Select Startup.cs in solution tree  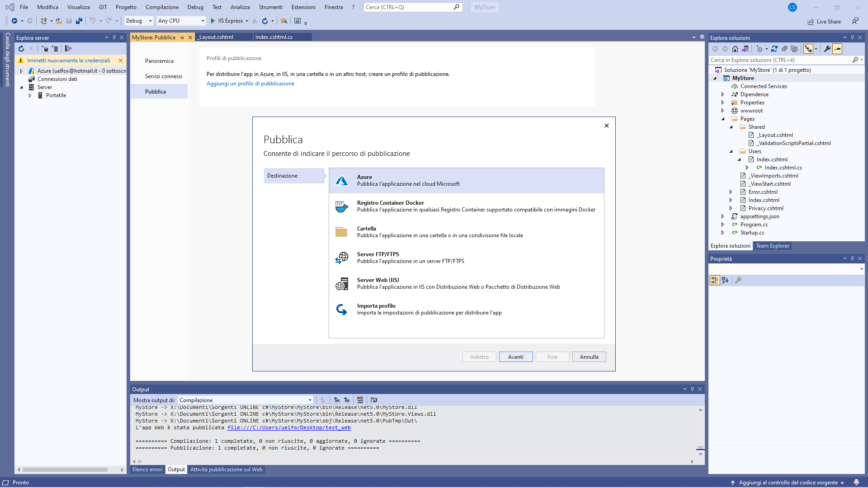pyautogui.click(x=752, y=233)
